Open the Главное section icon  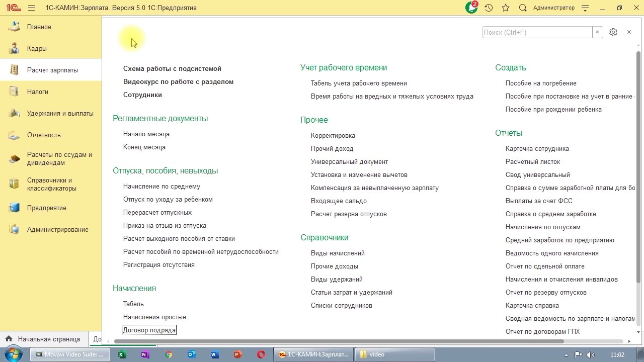pyautogui.click(x=14, y=27)
